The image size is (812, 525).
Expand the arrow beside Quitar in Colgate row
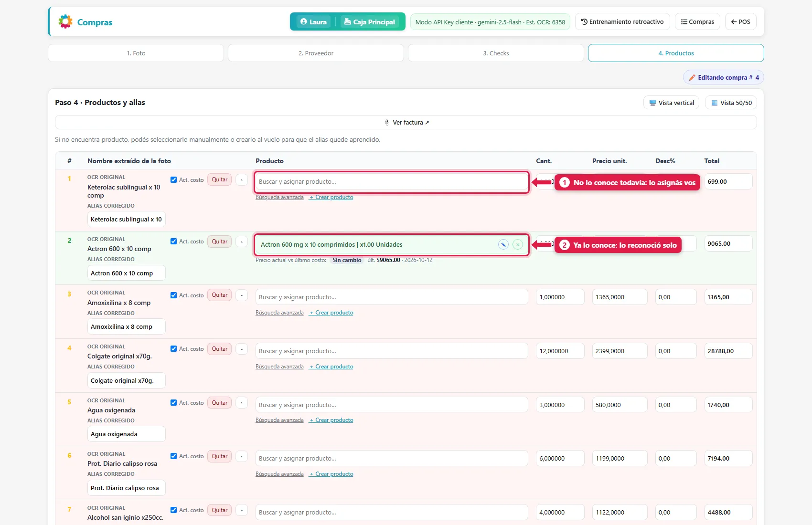click(242, 349)
